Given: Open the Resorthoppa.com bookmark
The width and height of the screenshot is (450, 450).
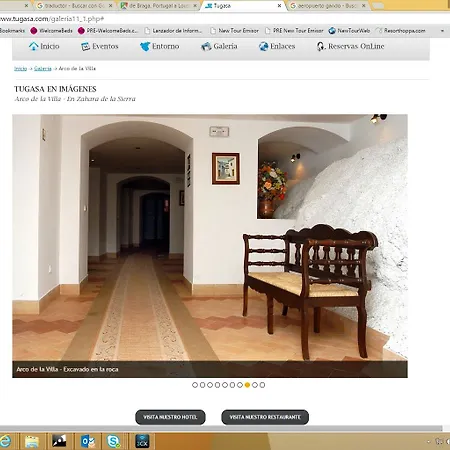Looking at the screenshot, I should 400,31.
